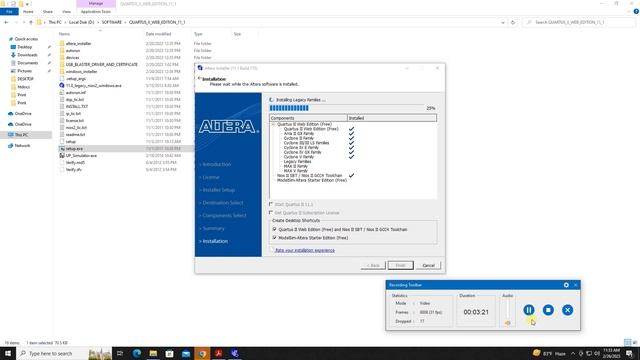The image size is (640, 360).
Task: Open File Explorer from the taskbar
Action: [x=153, y=353]
